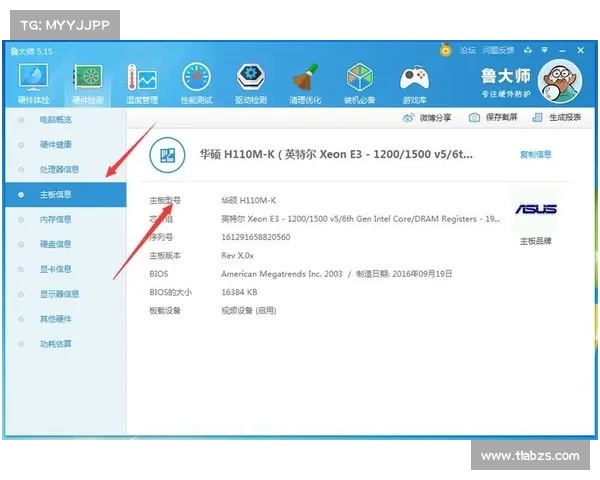Share via 微博分享
The image size is (600, 480).
(427, 118)
